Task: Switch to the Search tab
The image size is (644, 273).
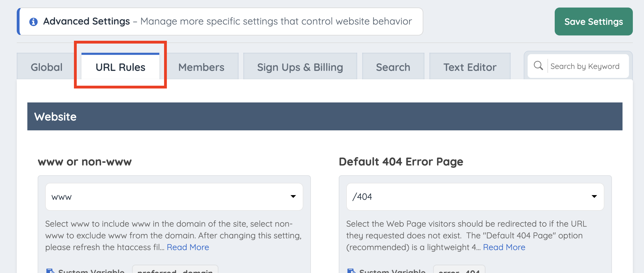Action: point(393,67)
